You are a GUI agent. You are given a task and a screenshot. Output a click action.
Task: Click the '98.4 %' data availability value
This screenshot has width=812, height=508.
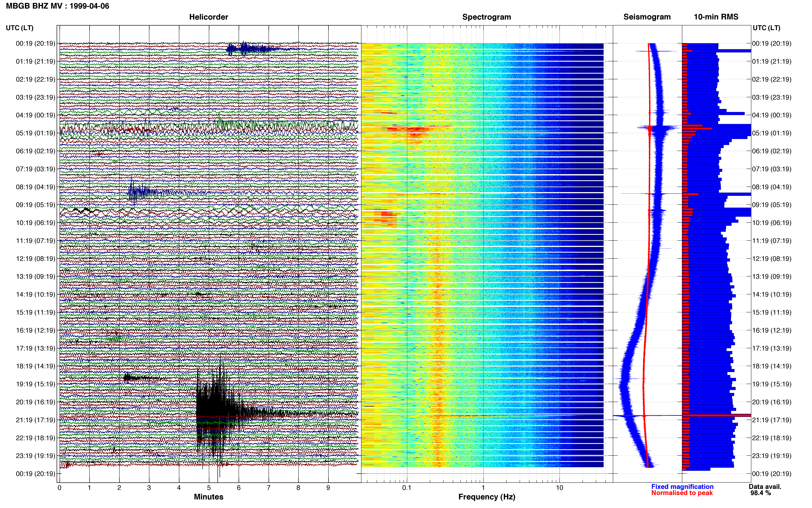point(761,493)
